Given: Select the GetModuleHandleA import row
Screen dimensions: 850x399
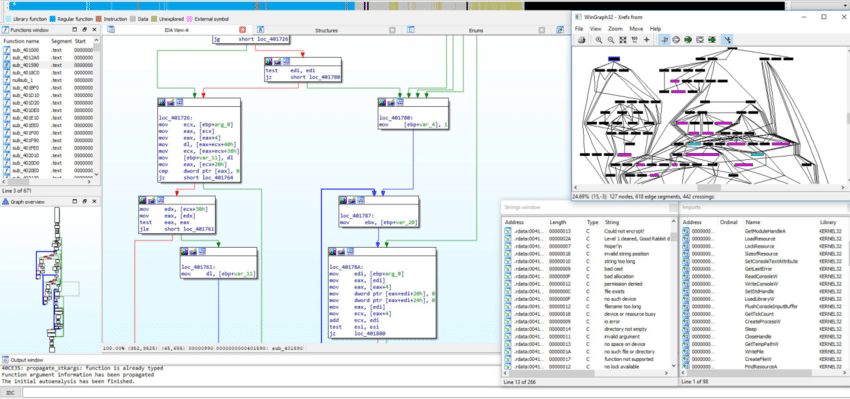Looking at the screenshot, I should point(764,230).
